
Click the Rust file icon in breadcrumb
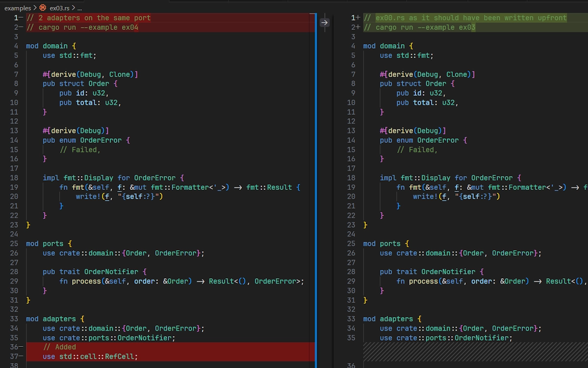click(43, 8)
